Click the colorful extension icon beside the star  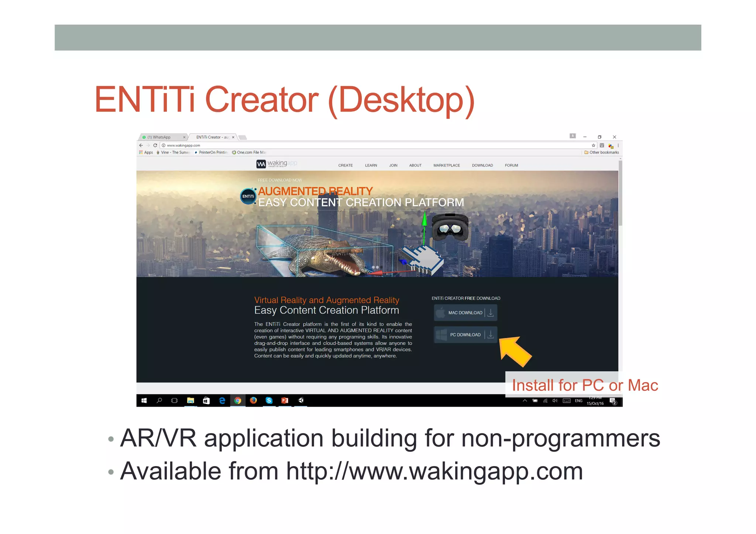611,146
